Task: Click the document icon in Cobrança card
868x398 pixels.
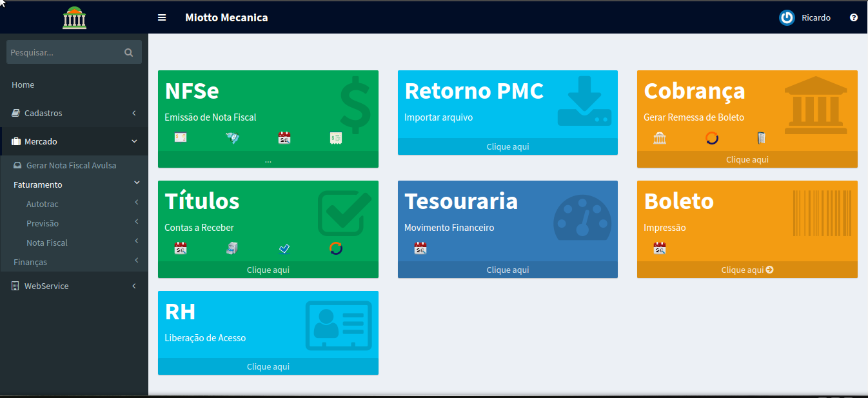Action: coord(762,138)
